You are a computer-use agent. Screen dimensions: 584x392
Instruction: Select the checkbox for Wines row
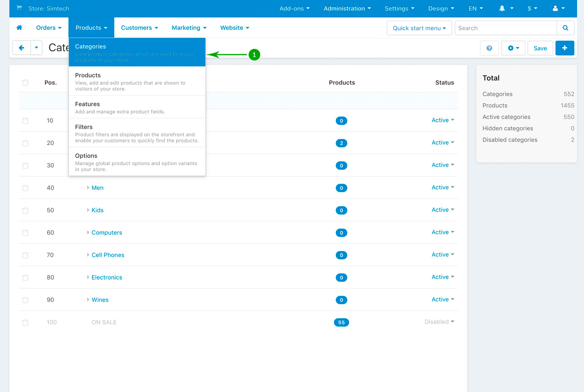point(25,300)
